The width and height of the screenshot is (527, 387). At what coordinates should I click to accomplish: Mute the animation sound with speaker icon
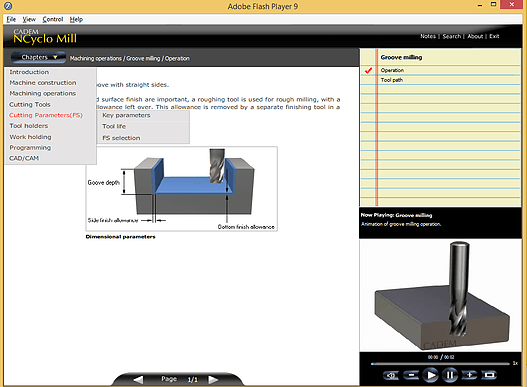(x=391, y=375)
